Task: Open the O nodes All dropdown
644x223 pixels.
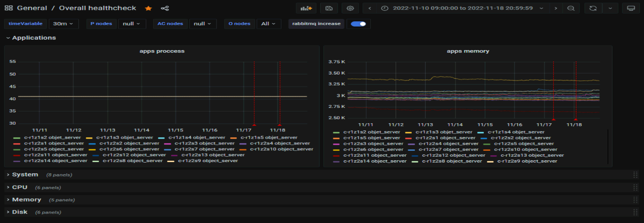Action: click(269, 23)
